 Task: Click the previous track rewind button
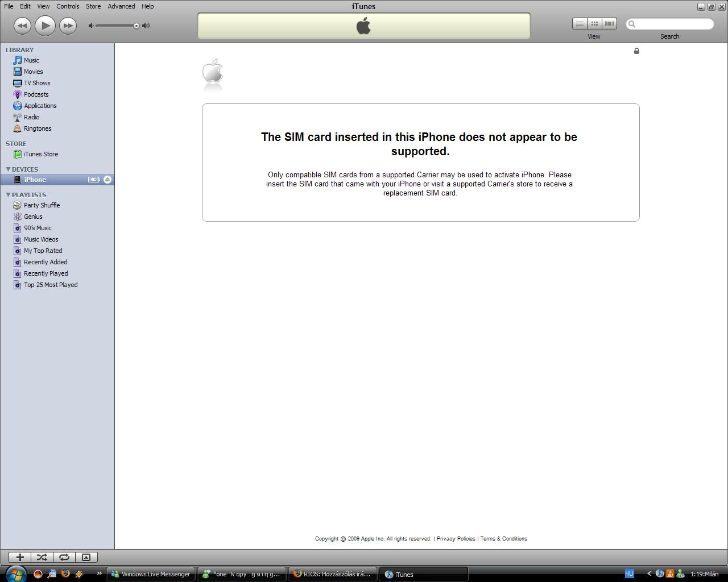pyautogui.click(x=22, y=26)
